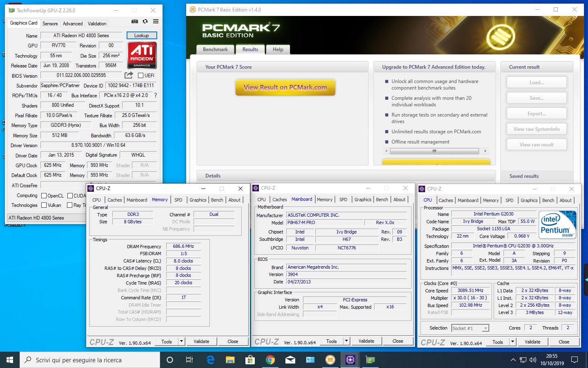Click the GPU-Z title bar icon
Viewport: 588px width, 368px height.
[12, 10]
